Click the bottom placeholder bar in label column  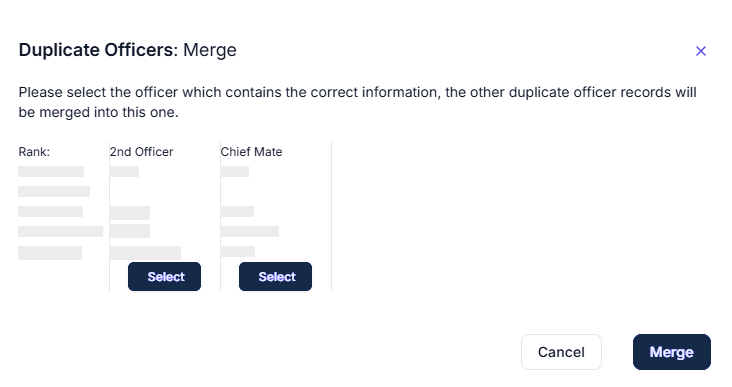50,253
